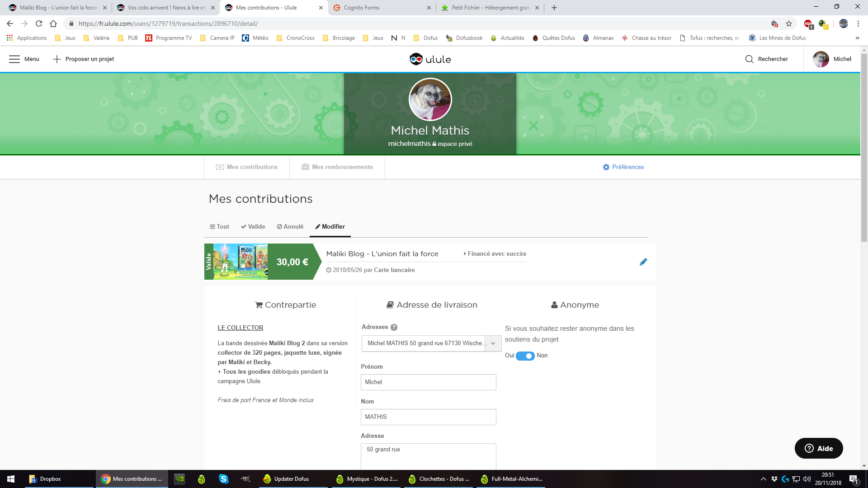Switch to the Valide filter tab
Image resolution: width=868 pixels, height=488 pixels.
point(253,227)
